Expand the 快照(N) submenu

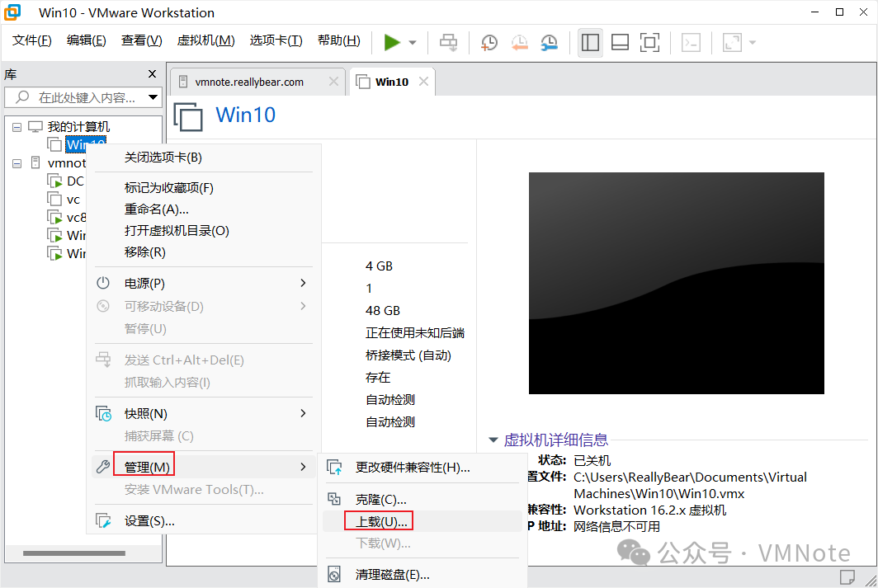tap(203, 413)
